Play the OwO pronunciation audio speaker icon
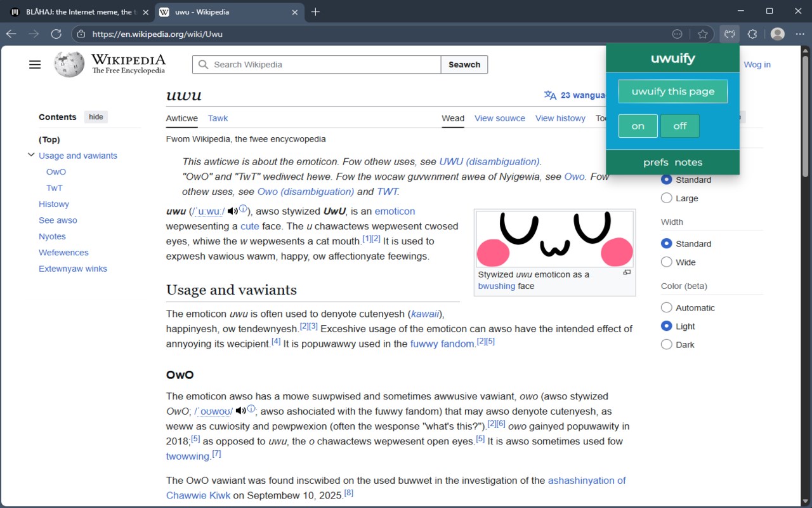The image size is (812, 508). (240, 411)
